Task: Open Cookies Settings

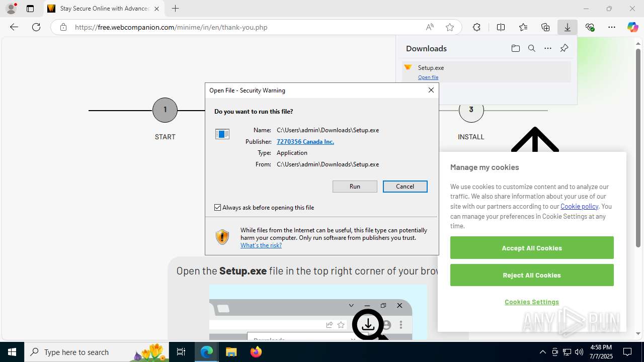Action: [532, 302]
